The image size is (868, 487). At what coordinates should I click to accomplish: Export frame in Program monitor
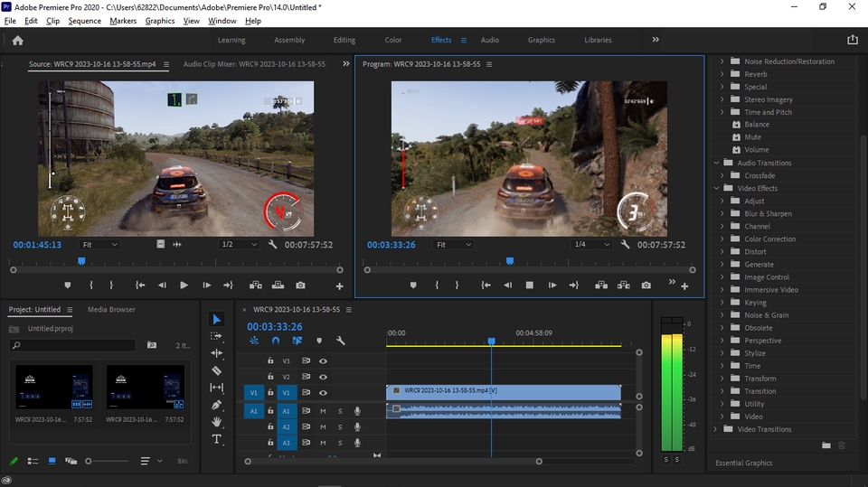[x=646, y=285]
